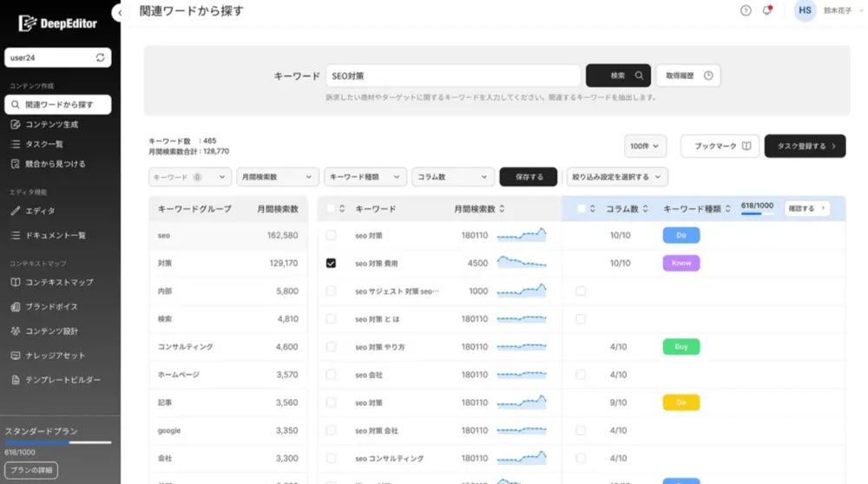The width and height of the screenshot is (868, 484).
Task: Open the 絞り込み設定を選択する dropdown
Action: click(617, 177)
